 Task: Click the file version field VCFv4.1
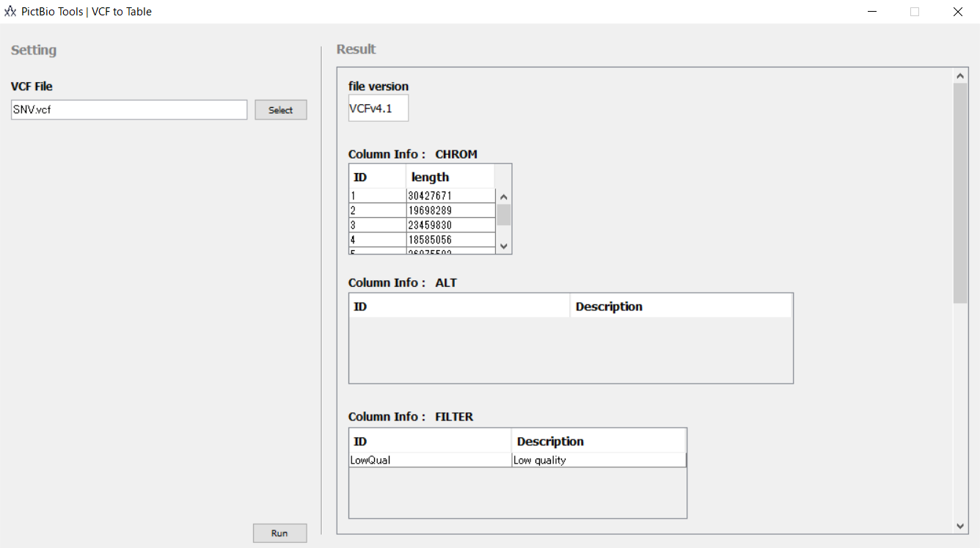378,109
